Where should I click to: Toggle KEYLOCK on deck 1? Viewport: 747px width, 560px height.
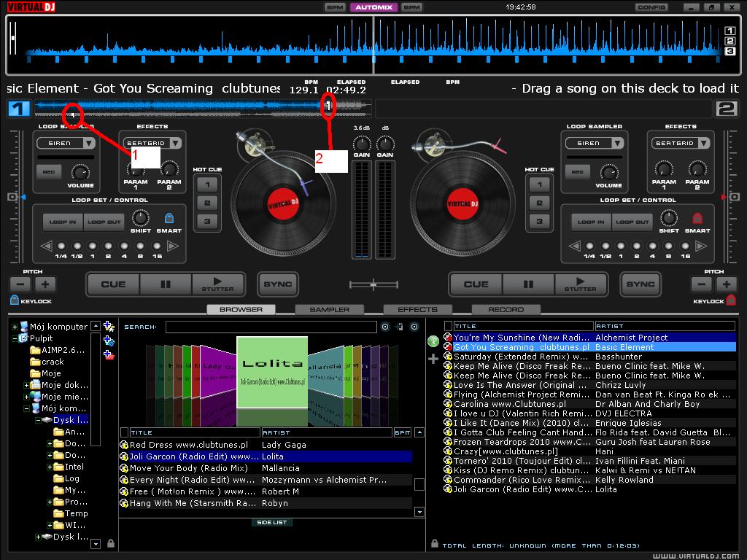click(15, 300)
